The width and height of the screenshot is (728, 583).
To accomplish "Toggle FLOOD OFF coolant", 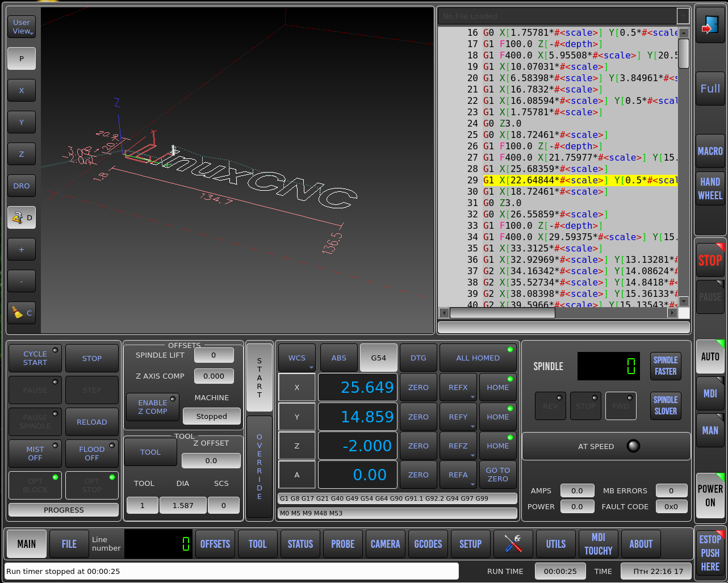I will click(92, 454).
